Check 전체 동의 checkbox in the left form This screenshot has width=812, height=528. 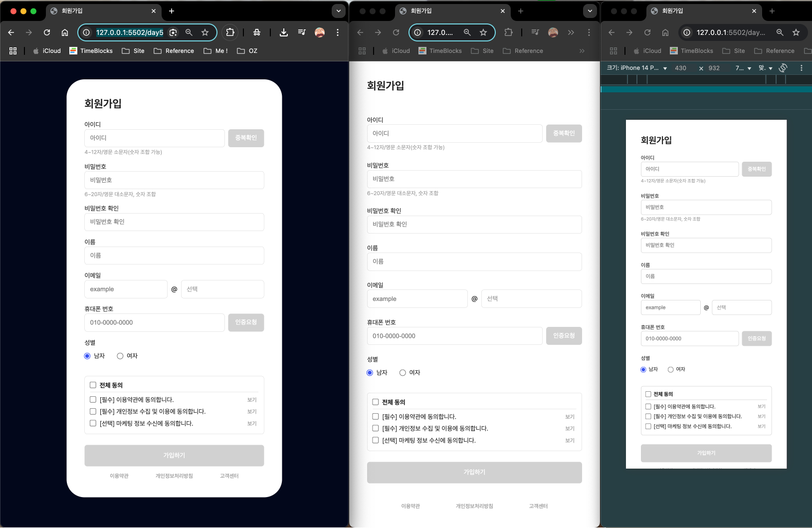(x=93, y=385)
